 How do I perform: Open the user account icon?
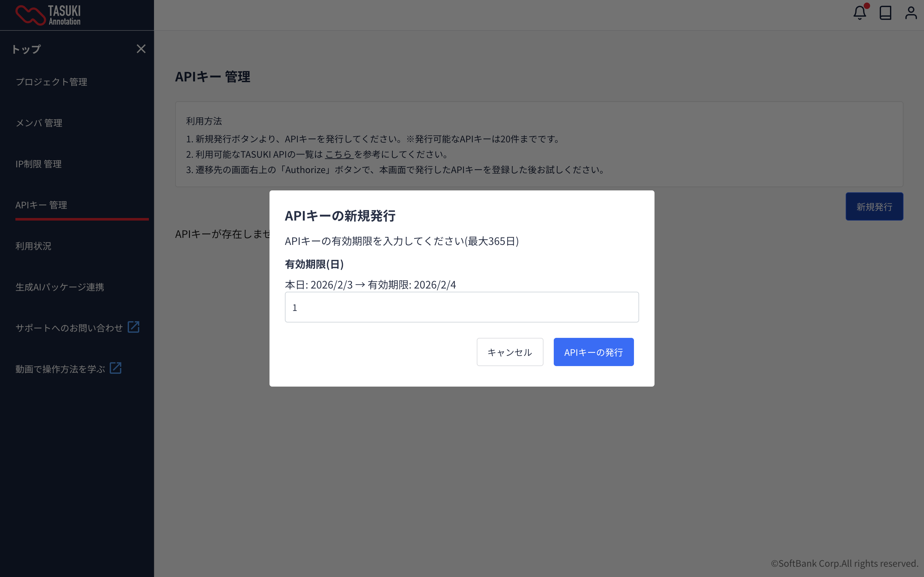911,13
